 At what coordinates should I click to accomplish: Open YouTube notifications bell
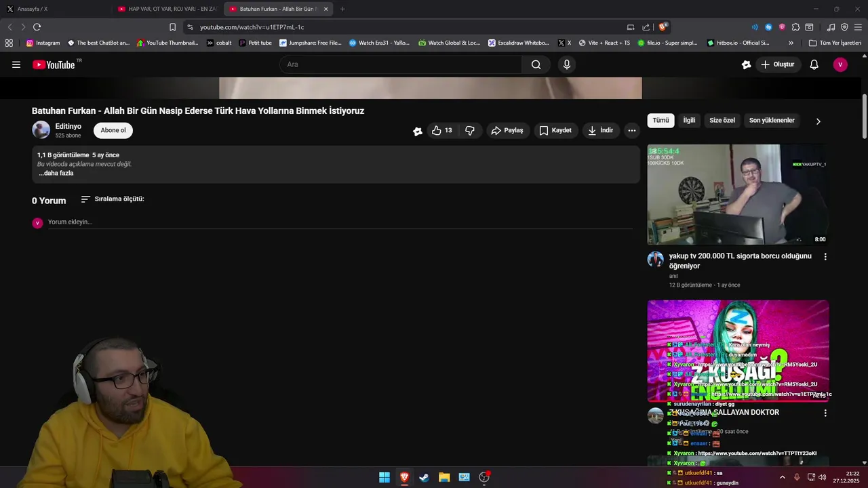tap(814, 64)
